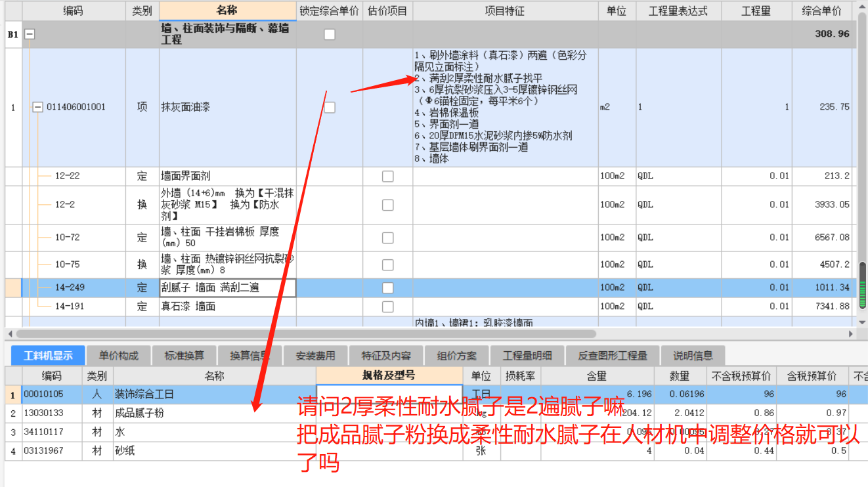Click the 综合单价 column header

pyautogui.click(x=821, y=11)
